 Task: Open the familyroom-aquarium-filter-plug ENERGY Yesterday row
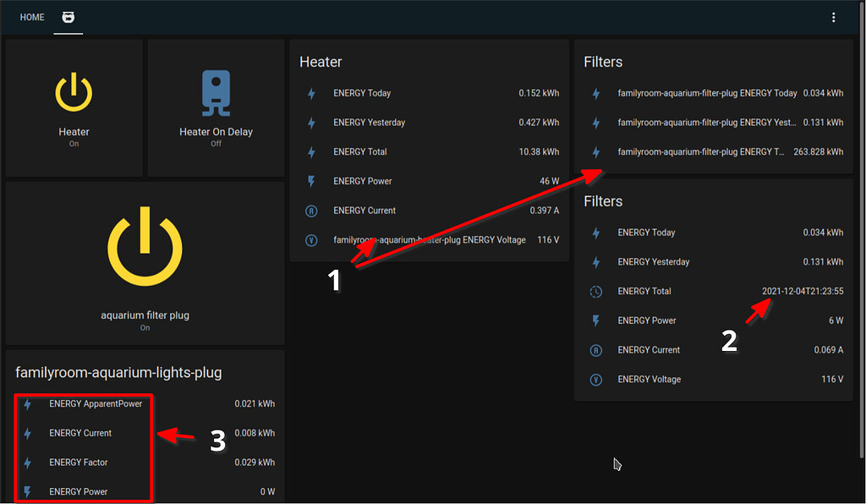click(x=715, y=123)
